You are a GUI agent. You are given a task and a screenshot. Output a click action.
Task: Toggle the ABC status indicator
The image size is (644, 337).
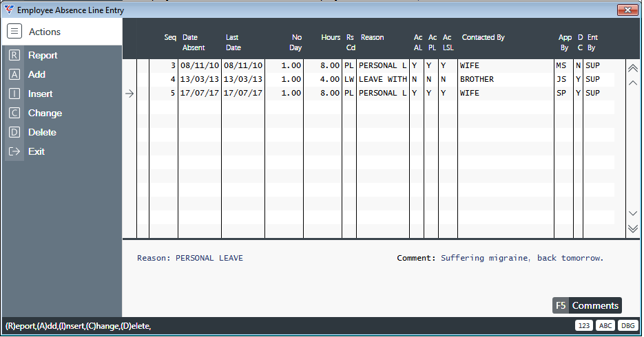pos(605,325)
